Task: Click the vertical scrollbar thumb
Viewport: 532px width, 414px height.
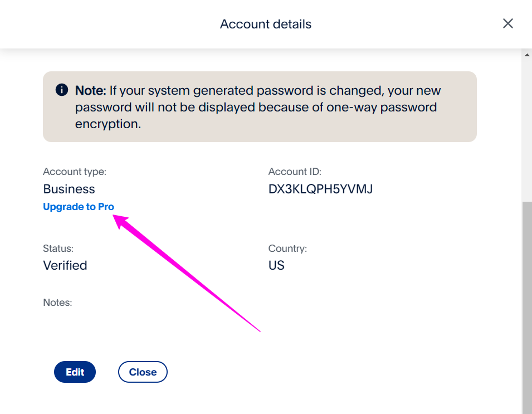Action: click(526, 308)
